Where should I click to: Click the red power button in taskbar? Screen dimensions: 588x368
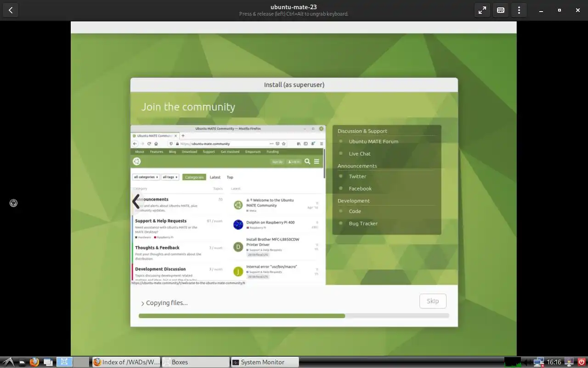point(582,362)
